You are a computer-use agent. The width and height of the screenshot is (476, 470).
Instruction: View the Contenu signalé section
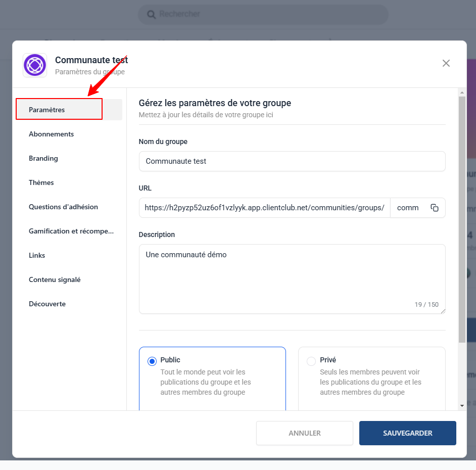[55, 279]
